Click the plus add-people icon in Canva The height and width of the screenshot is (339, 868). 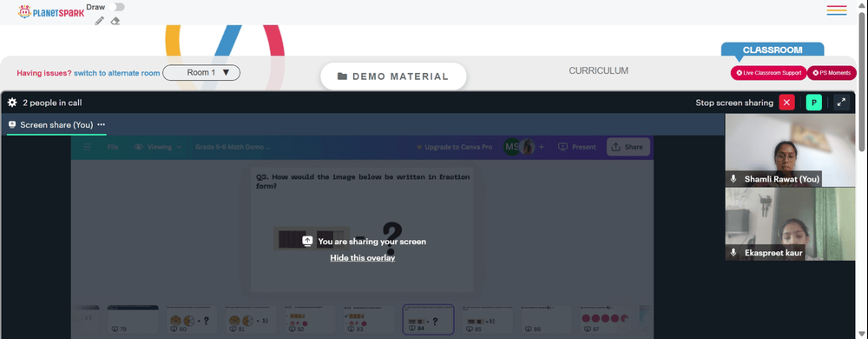[x=542, y=147]
